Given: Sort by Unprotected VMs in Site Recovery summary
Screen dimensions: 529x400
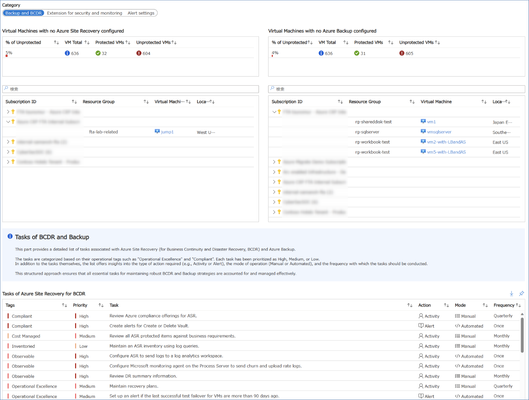Looking at the screenshot, I should [174, 42].
